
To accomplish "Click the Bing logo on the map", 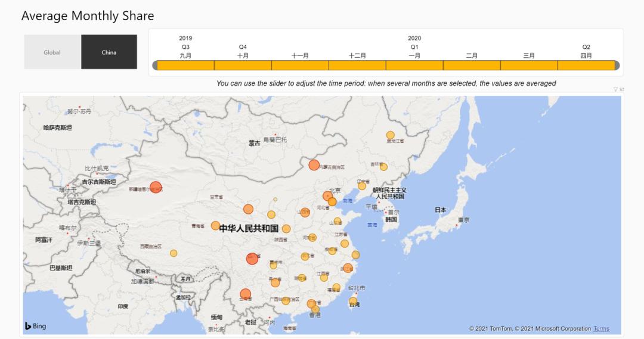I will point(35,326).
